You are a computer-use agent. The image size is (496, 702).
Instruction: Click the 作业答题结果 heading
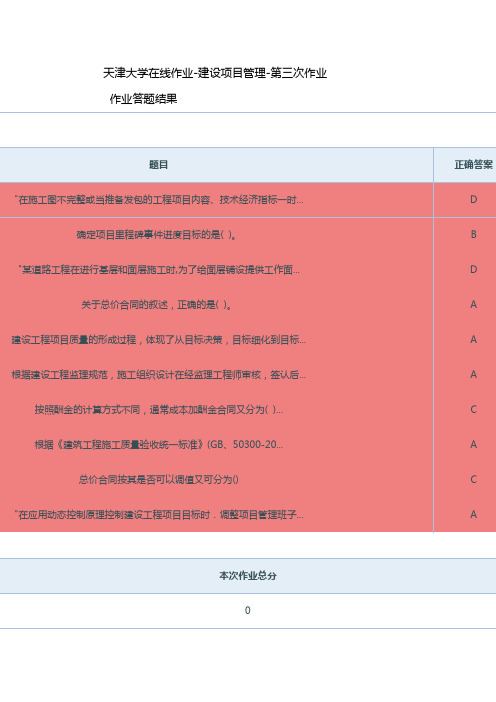pyautogui.click(x=143, y=98)
